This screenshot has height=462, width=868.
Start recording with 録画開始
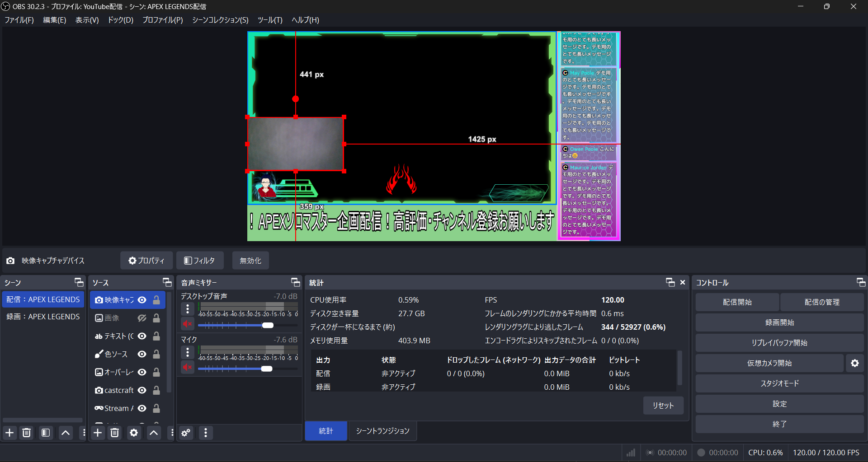pos(779,322)
